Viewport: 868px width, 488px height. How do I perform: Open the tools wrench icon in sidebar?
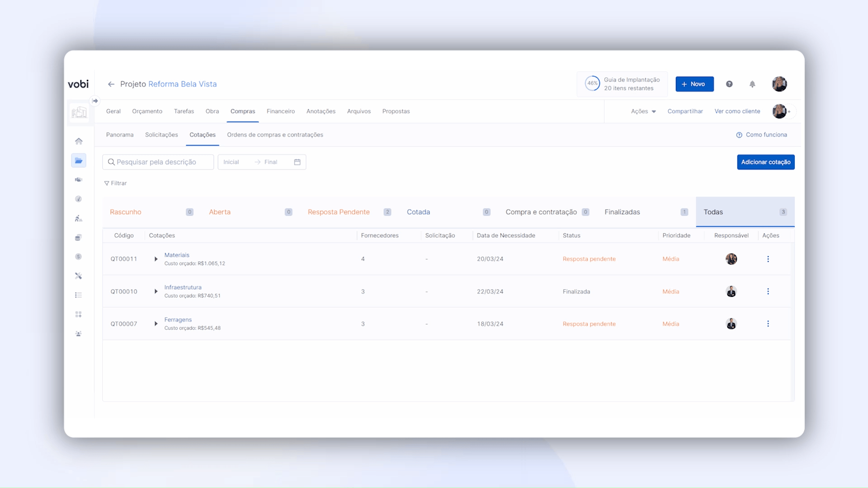79,276
